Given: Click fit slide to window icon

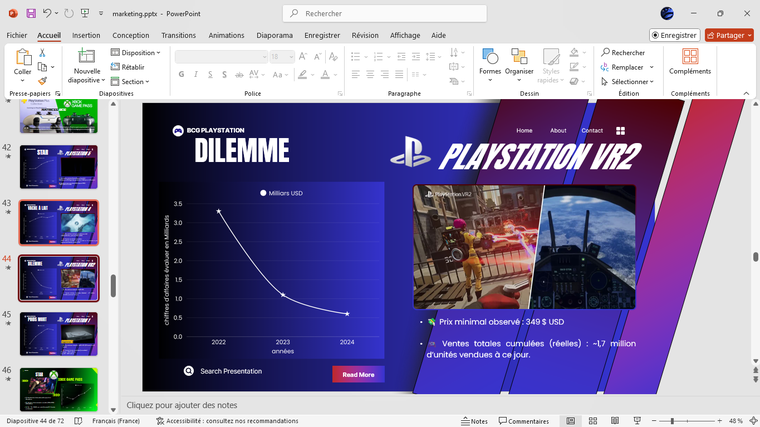Looking at the screenshot, I should pyautogui.click(x=751, y=421).
